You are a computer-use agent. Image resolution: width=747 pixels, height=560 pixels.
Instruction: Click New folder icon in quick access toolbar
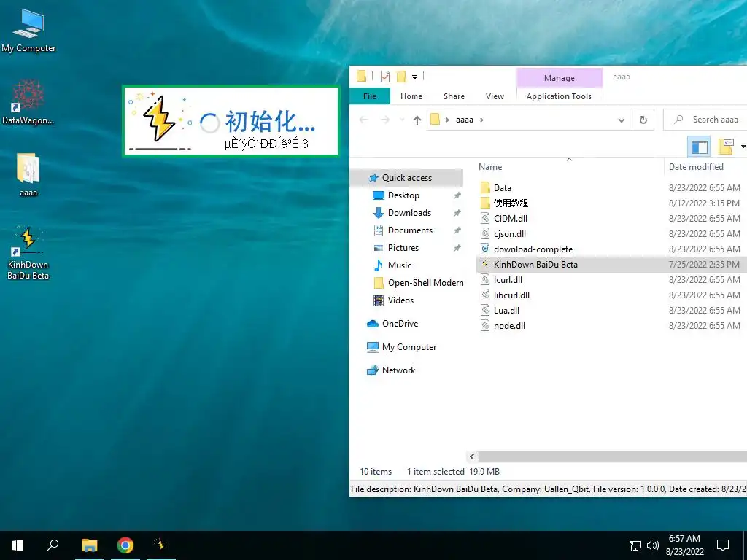click(401, 77)
